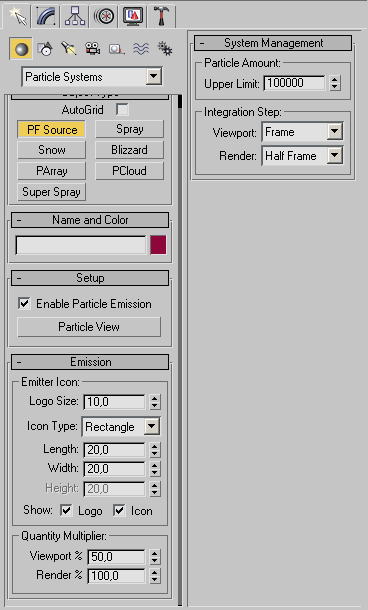Enable the AutoGrid checkbox
Viewport: 368px width, 610px height.
pos(122,110)
